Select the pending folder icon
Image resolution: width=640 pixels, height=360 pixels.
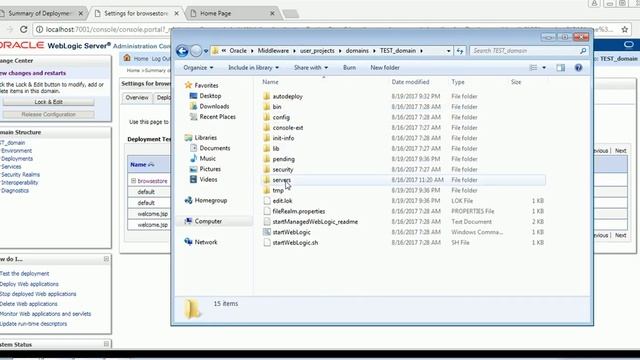(267, 159)
